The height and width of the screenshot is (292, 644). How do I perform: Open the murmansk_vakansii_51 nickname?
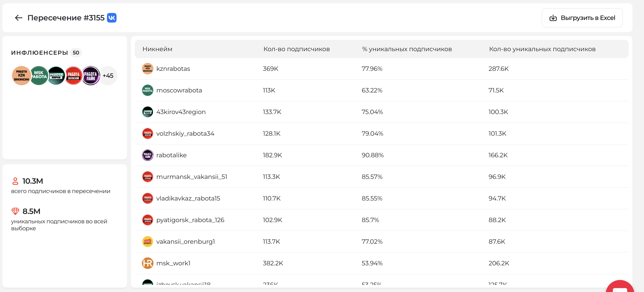click(x=192, y=177)
